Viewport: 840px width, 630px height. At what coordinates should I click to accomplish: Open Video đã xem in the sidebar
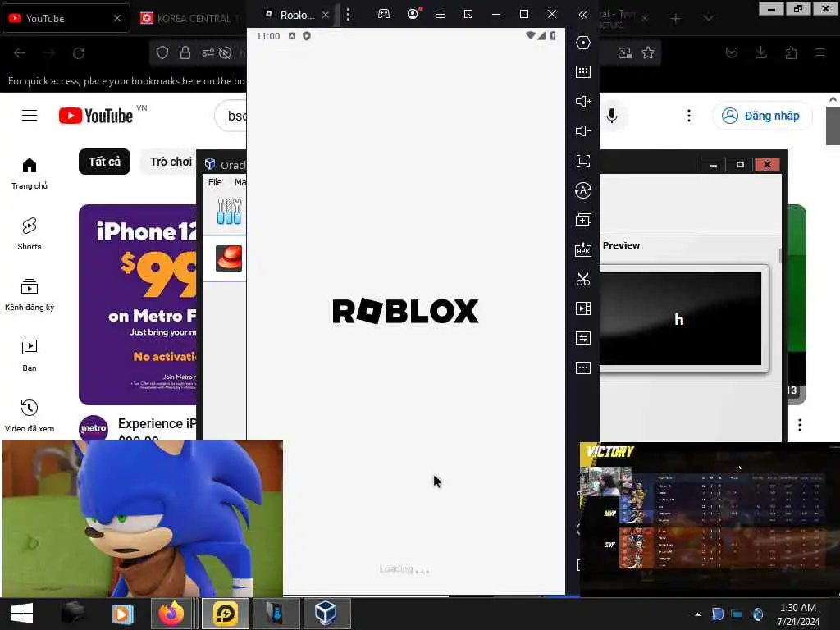coord(30,416)
